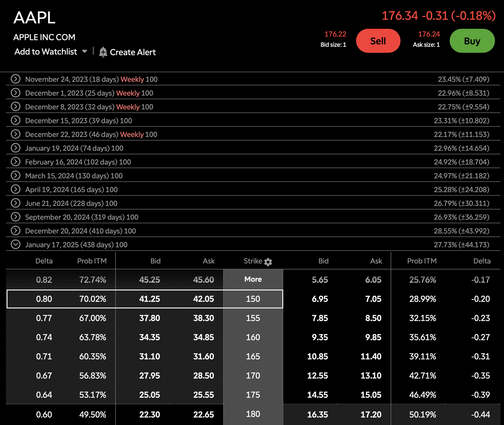The height and width of the screenshot is (425, 504).
Task: Click call bid 45.25 in the top row
Action: (x=149, y=280)
